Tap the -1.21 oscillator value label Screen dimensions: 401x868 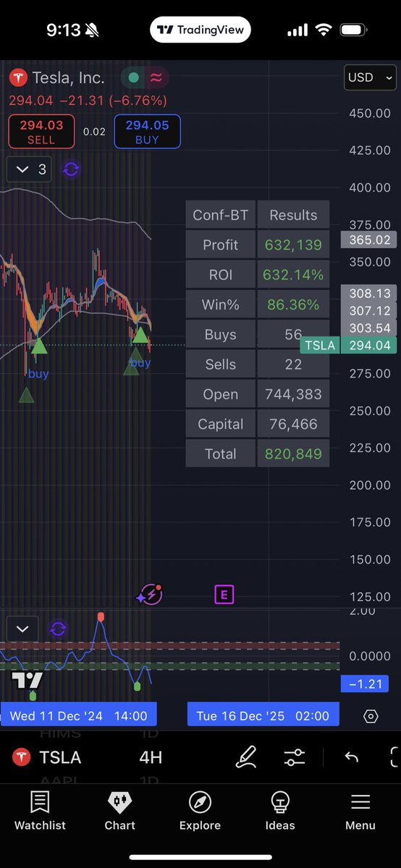pos(364,684)
